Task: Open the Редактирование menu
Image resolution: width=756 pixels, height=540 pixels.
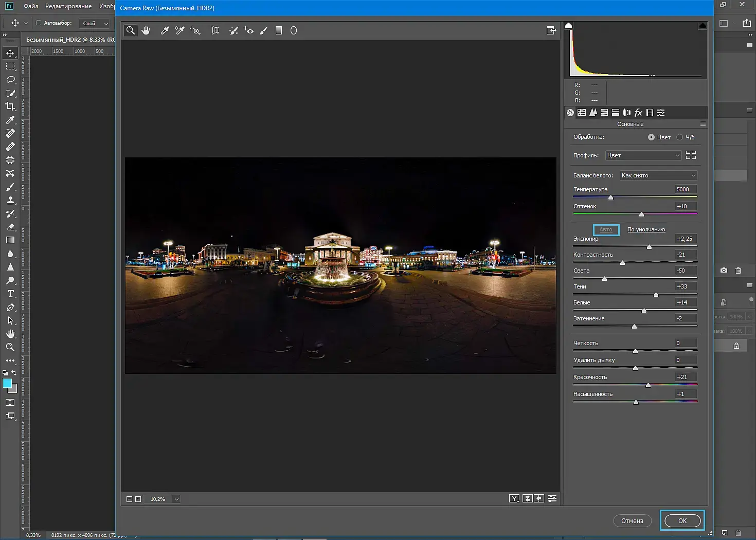Action: tap(68, 6)
